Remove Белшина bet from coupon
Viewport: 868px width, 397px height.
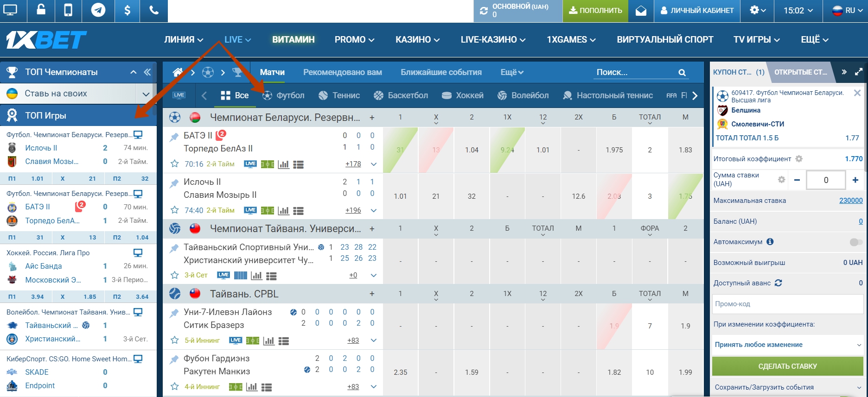(857, 93)
